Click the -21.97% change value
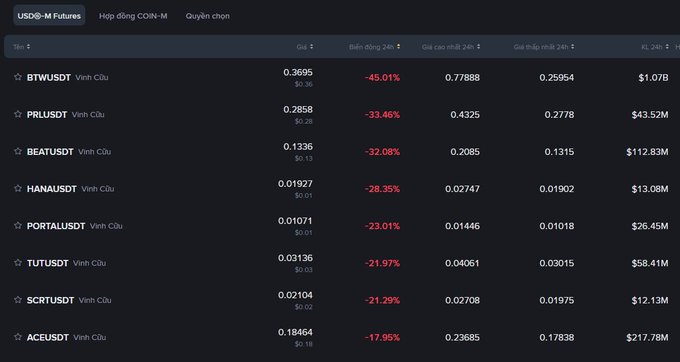This screenshot has height=362, width=680. (x=382, y=263)
